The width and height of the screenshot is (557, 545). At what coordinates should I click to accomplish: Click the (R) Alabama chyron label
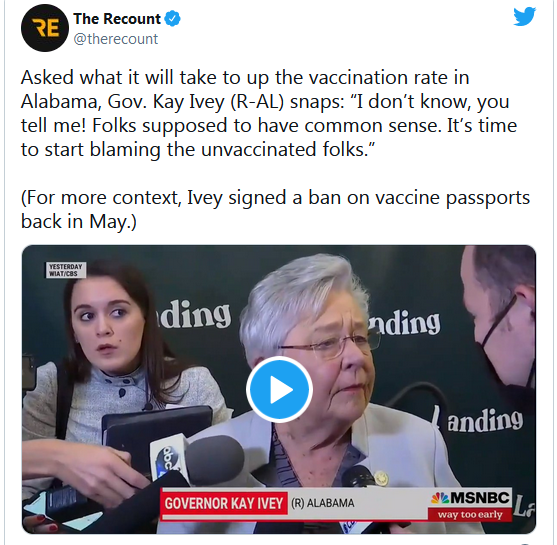[323, 503]
